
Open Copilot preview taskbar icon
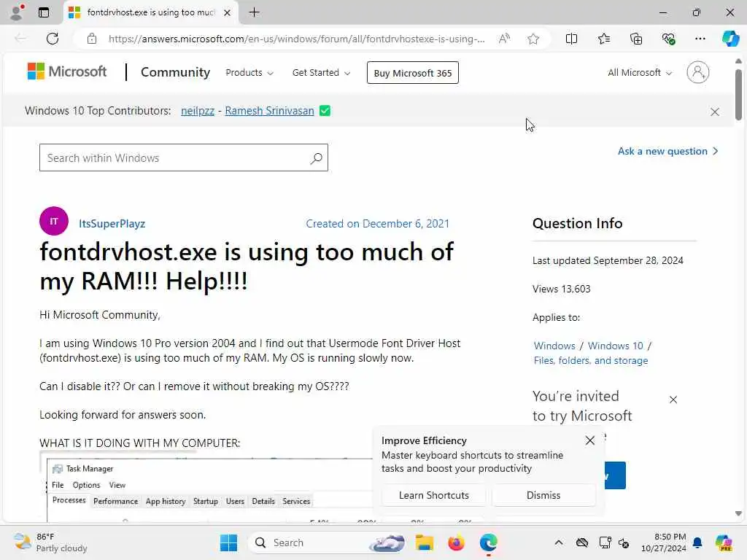click(x=724, y=542)
